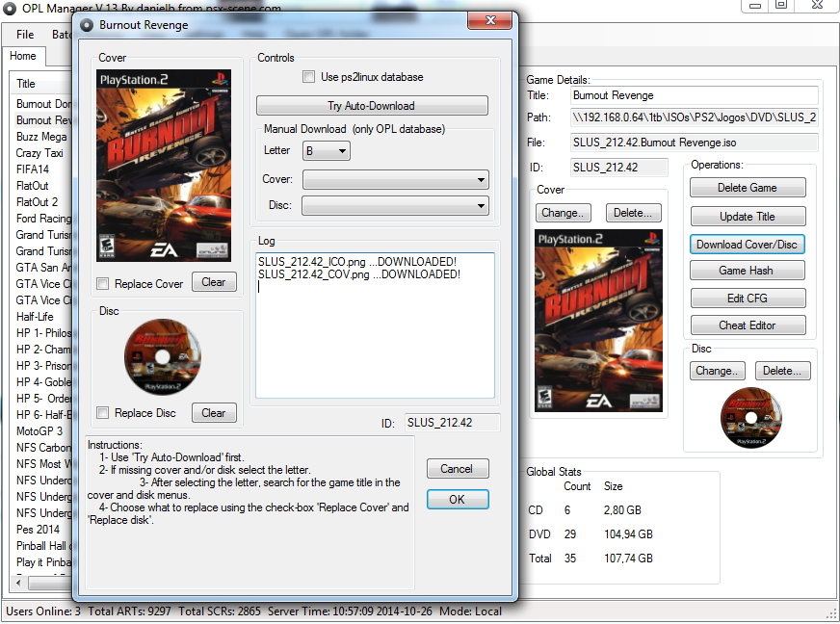
Task: Click the Total size value 107,74 GB
Action: (x=628, y=559)
